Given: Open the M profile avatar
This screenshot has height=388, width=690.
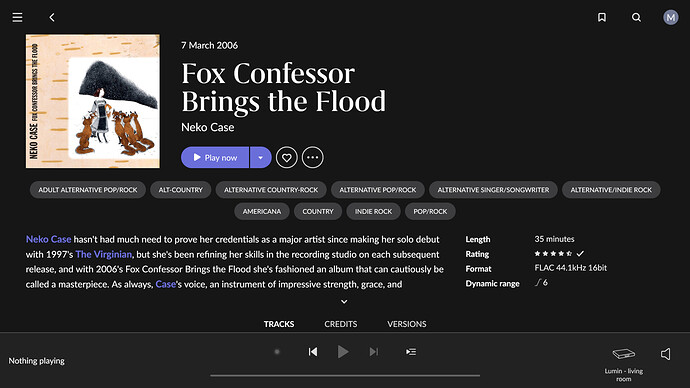Looking at the screenshot, I should pyautogui.click(x=671, y=17).
